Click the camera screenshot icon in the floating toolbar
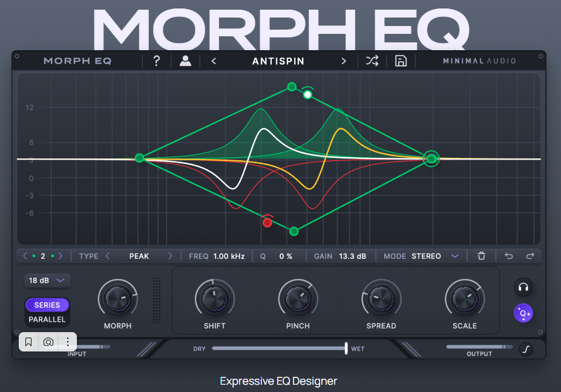The width and height of the screenshot is (561, 392). pyautogui.click(x=48, y=342)
